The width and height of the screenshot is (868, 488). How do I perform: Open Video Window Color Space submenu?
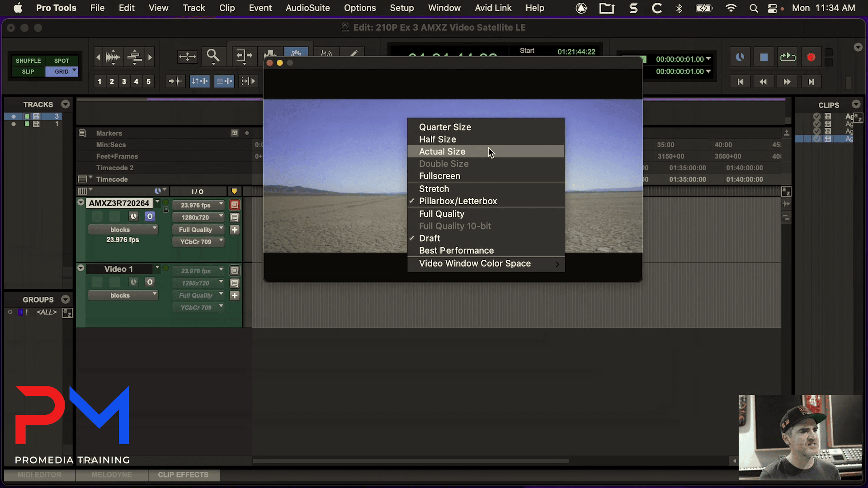[x=475, y=263]
